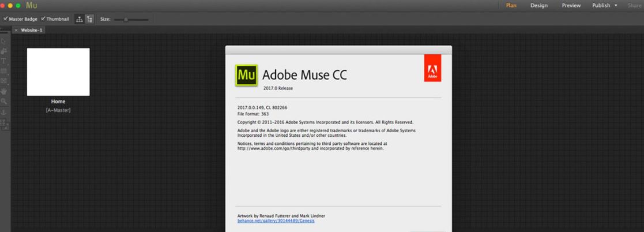Switch to Plan mode
The width and height of the screenshot is (644, 232).
[x=511, y=5]
